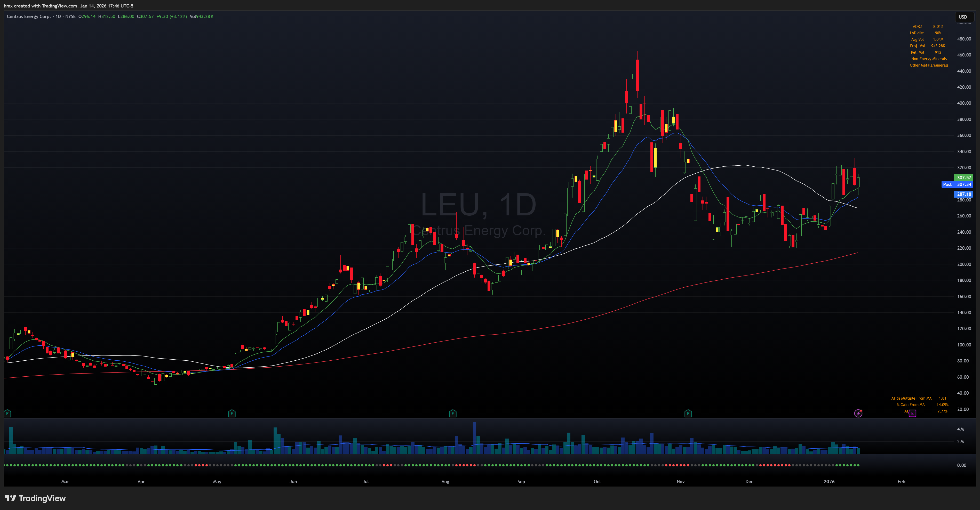Click the earnings E marker near August
980x510 pixels.
tap(452, 414)
